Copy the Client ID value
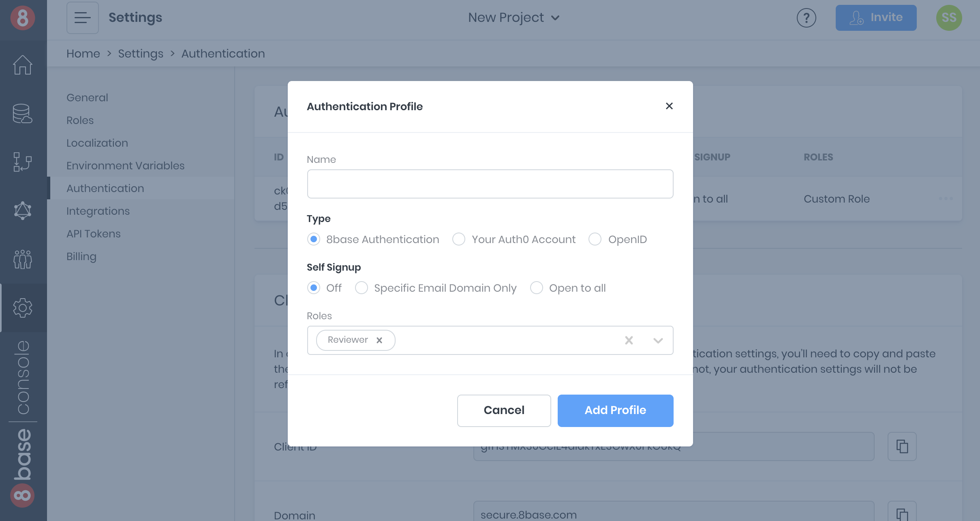This screenshot has height=521, width=980. click(902, 446)
